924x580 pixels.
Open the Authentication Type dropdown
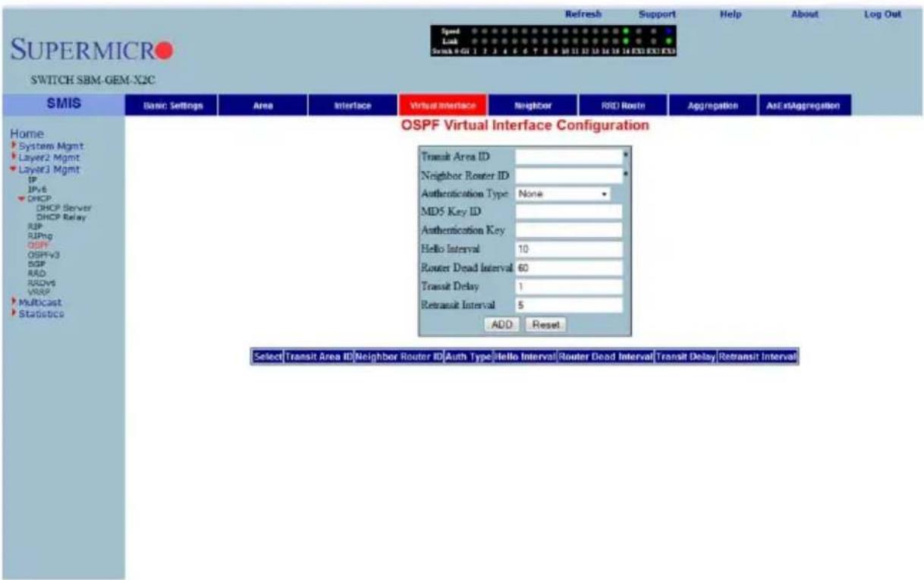pos(564,194)
